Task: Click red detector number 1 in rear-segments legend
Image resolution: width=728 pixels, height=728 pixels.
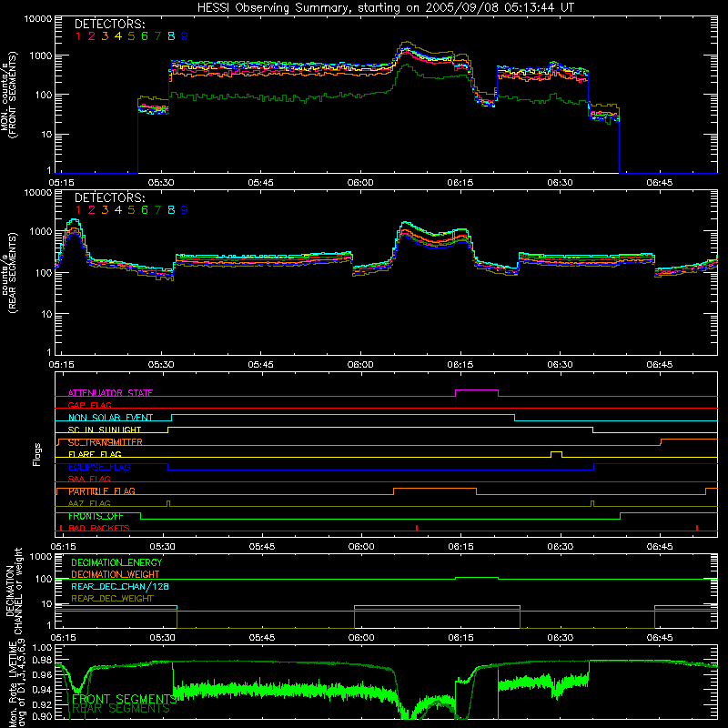Action: tap(78, 210)
